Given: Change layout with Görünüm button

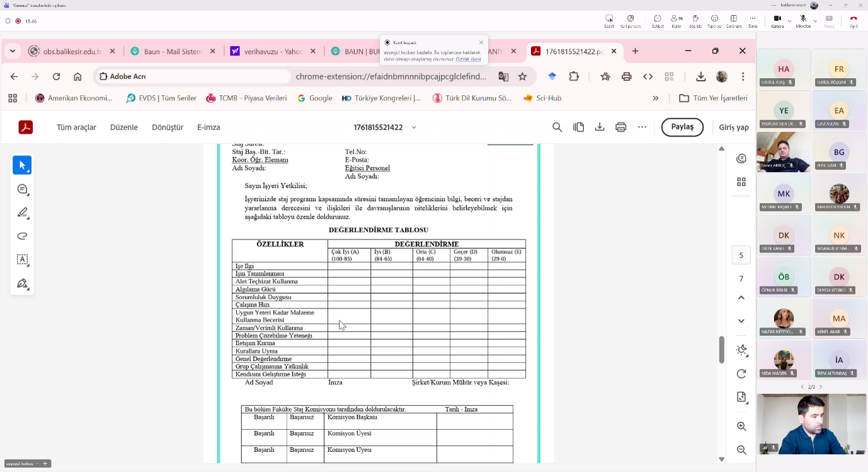Looking at the screenshot, I should click(734, 21).
